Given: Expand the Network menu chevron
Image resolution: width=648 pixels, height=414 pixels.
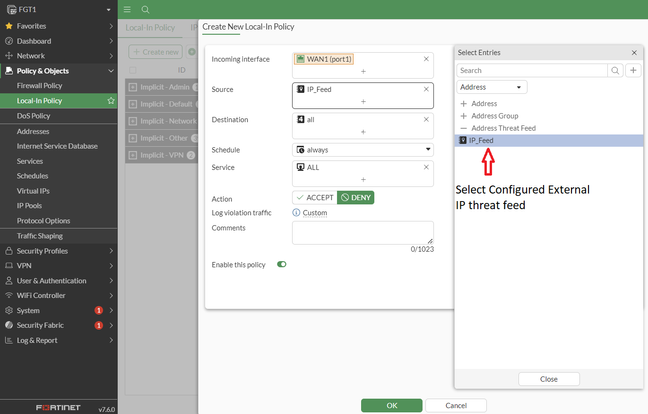Looking at the screenshot, I should tap(111, 56).
